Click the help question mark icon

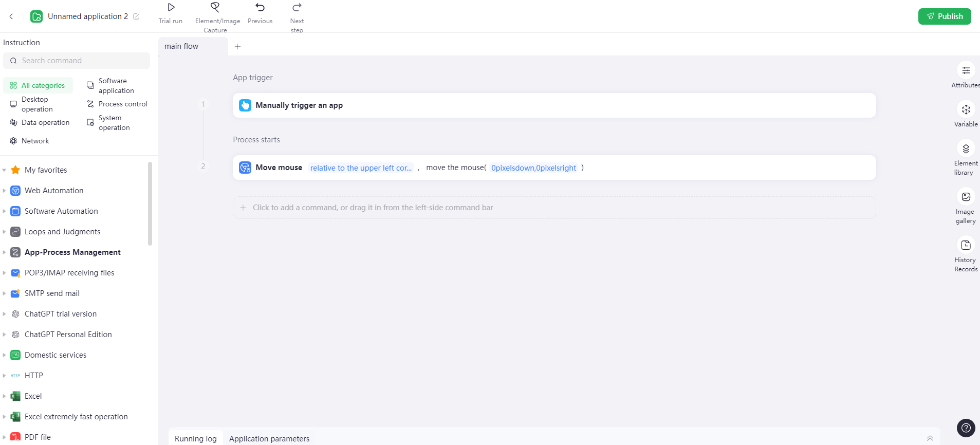coord(966,428)
